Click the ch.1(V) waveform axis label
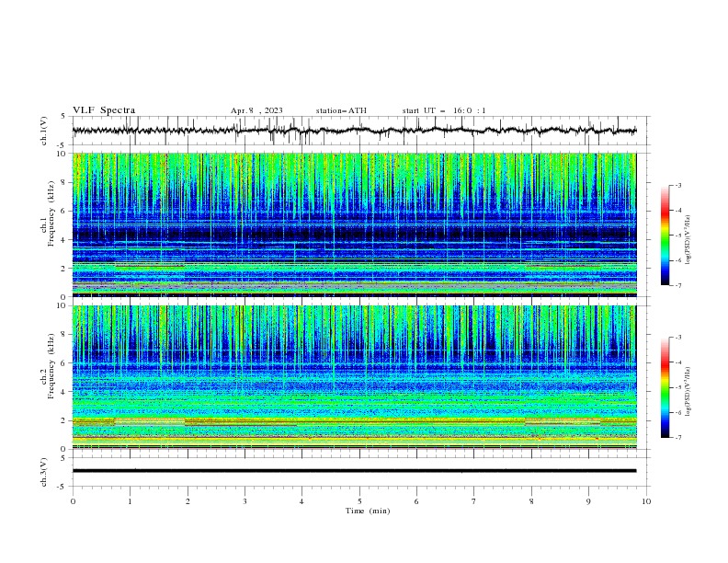 tap(44, 131)
